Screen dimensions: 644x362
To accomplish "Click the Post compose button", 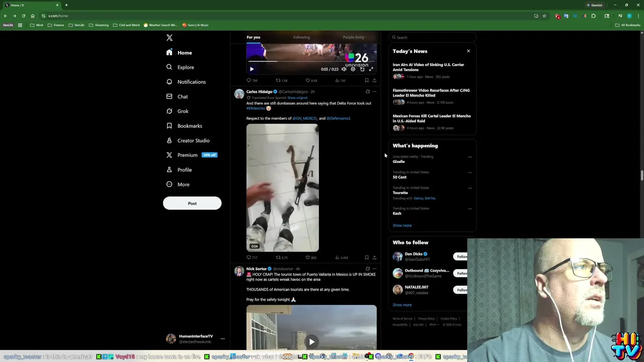I will [192, 203].
